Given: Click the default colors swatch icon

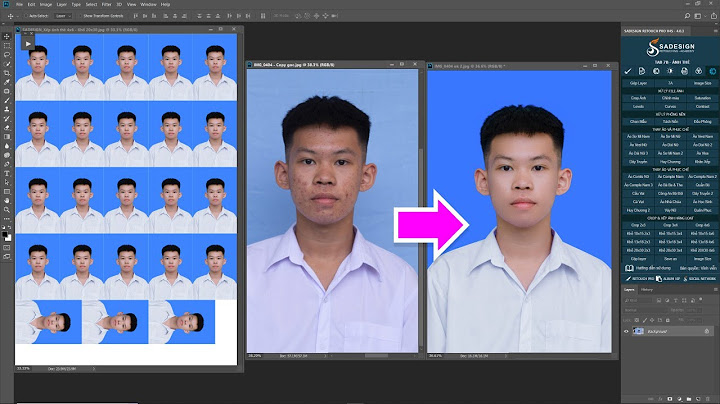Looking at the screenshot, I should coord(4,227).
